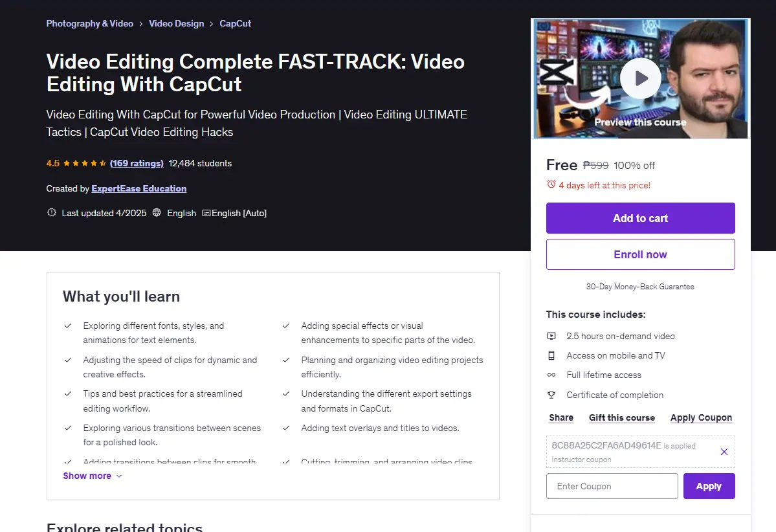Image resolution: width=776 pixels, height=532 pixels.
Task: Click the Add to cart button
Action: [640, 217]
